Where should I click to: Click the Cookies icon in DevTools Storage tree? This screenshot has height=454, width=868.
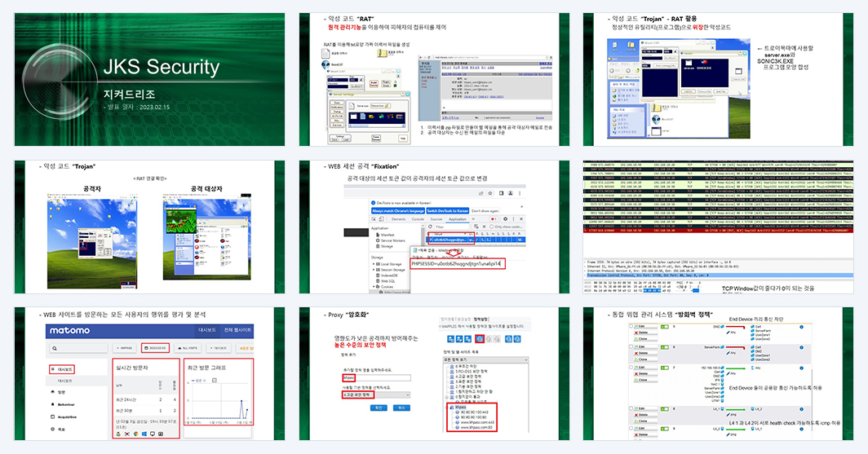pyautogui.click(x=378, y=286)
